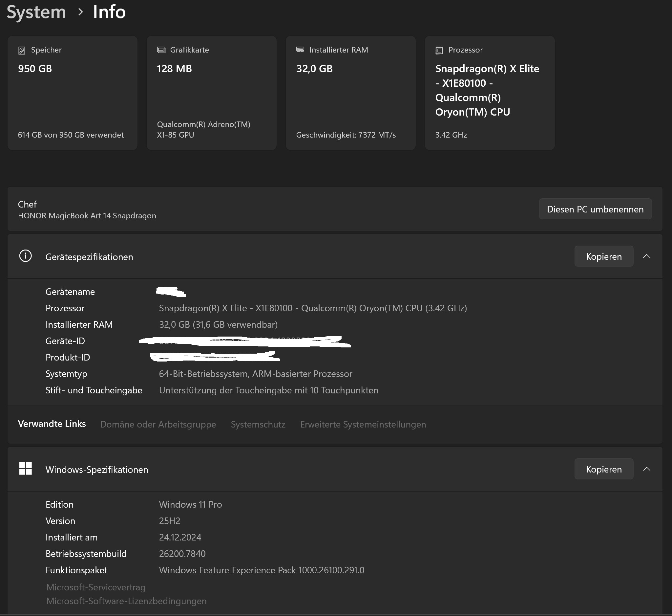Open Microsoft-Software-Lizenzbedingungen link
The image size is (672, 616).
(126, 601)
